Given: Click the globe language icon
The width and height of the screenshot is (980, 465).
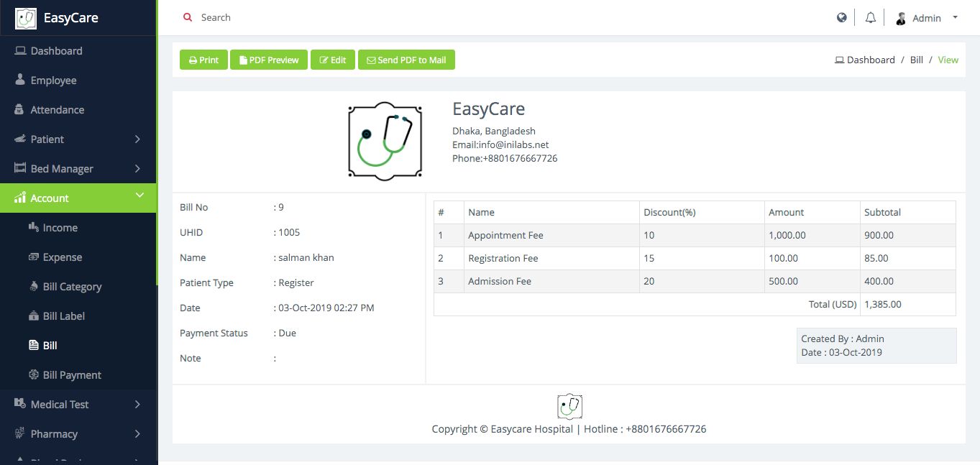Looking at the screenshot, I should coord(841,18).
